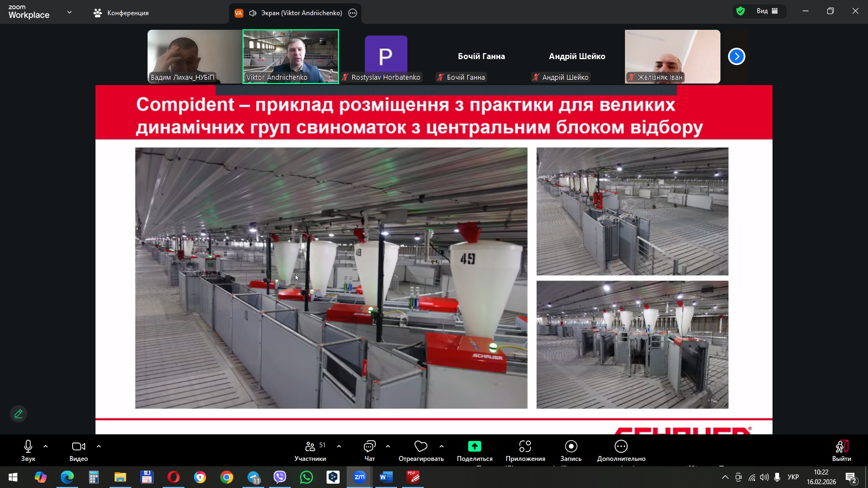
Task: Open the Chat panel icon
Action: coord(369,446)
